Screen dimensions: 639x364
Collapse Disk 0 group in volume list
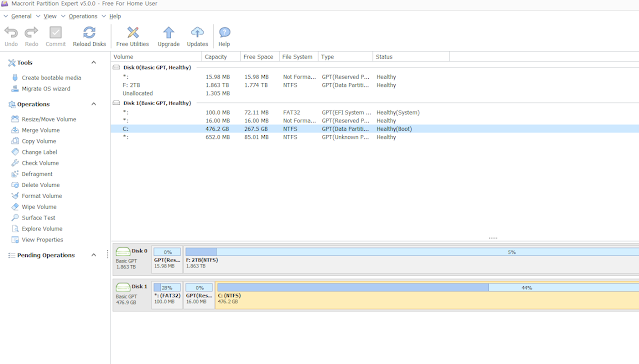(117, 67)
